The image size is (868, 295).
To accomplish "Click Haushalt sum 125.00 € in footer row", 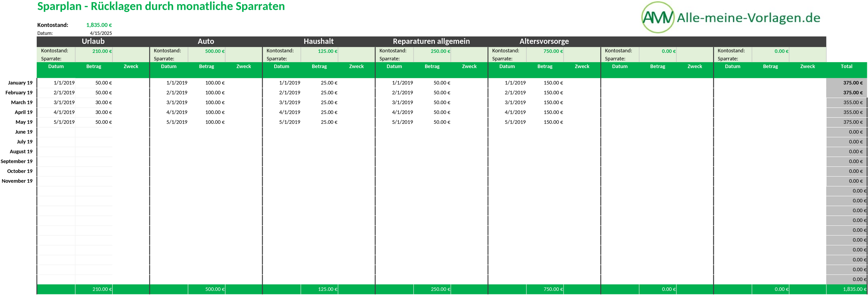I will click(x=327, y=289).
